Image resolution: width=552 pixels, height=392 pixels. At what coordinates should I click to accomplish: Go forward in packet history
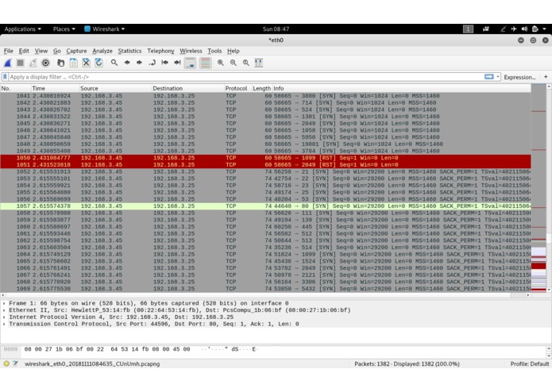coord(140,63)
